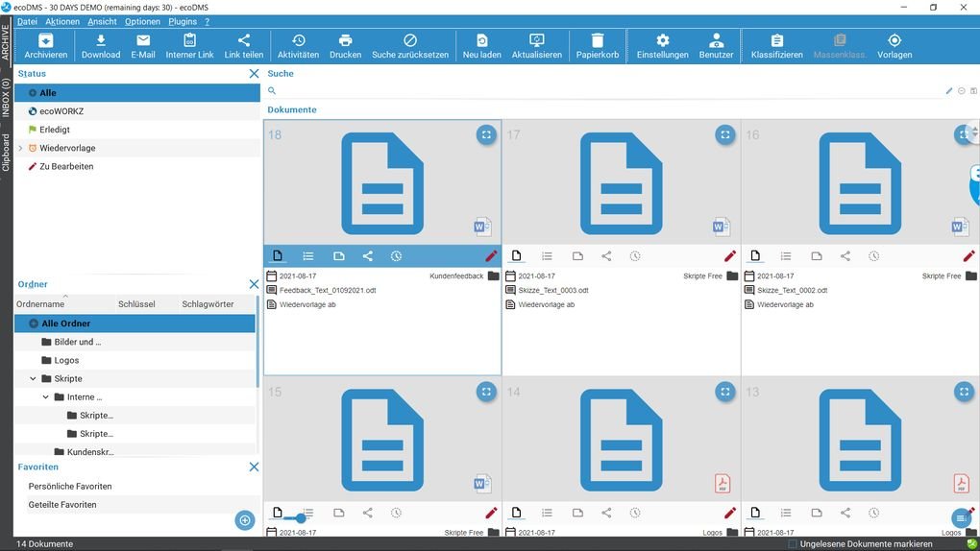Open the Aktionen menu
Screen dimensions: 980x551
62,21
